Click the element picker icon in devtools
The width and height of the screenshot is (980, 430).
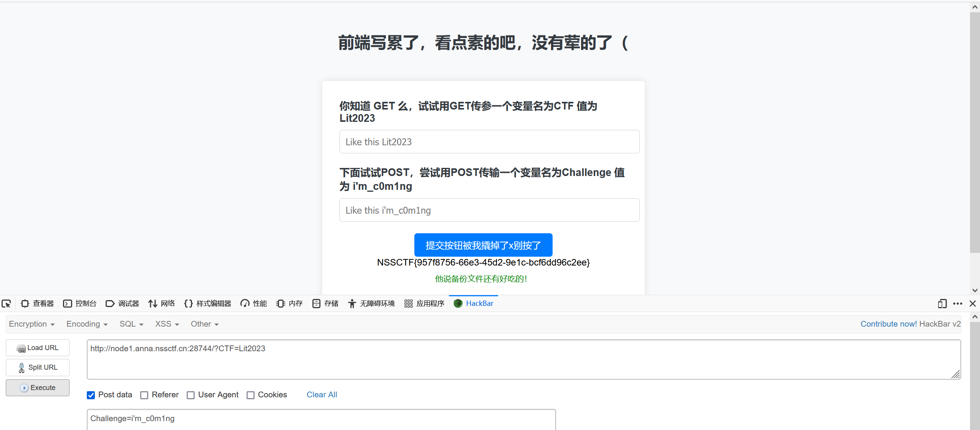click(x=7, y=304)
